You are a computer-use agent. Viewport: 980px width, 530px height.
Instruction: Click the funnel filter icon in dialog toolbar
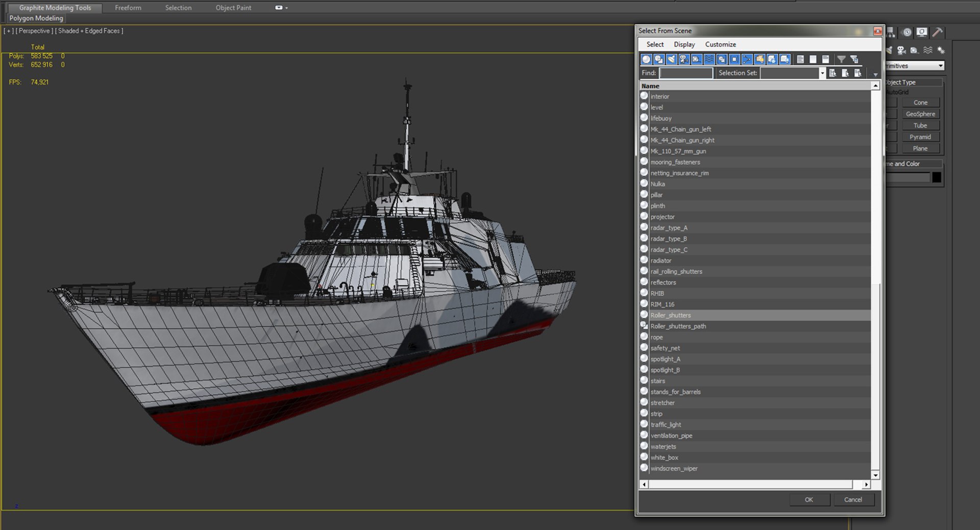[841, 59]
